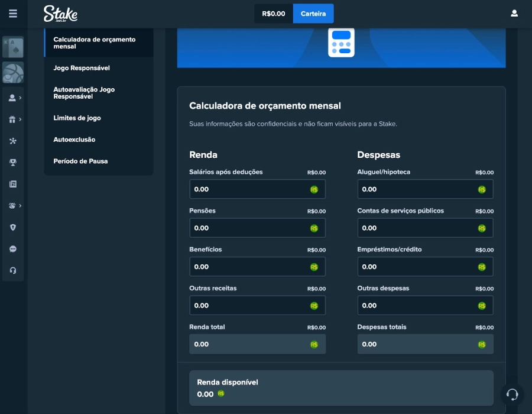Click the Calculadora de orçamento mensal heading
The width and height of the screenshot is (532, 414).
pos(265,106)
